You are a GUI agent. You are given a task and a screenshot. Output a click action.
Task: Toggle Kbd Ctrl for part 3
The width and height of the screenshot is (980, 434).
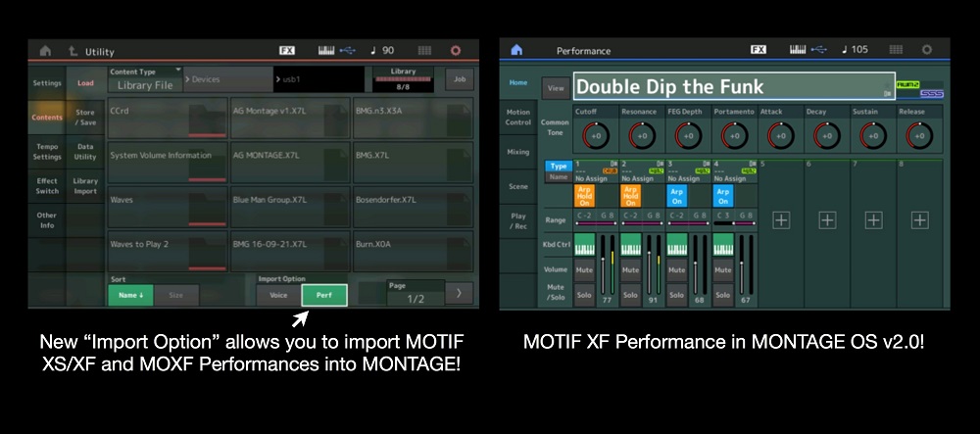click(677, 244)
